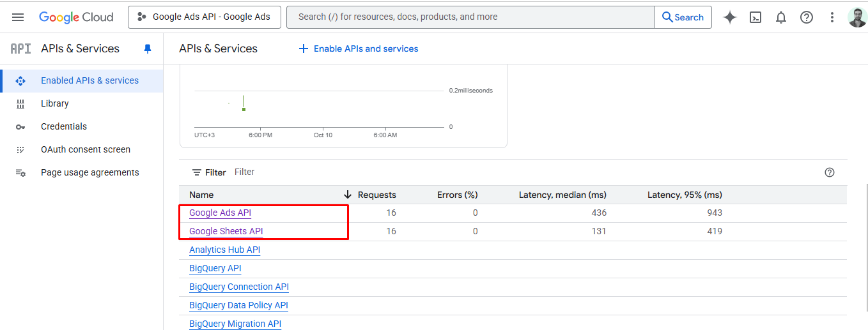Click the Gemini AI sparkle icon

point(729,17)
